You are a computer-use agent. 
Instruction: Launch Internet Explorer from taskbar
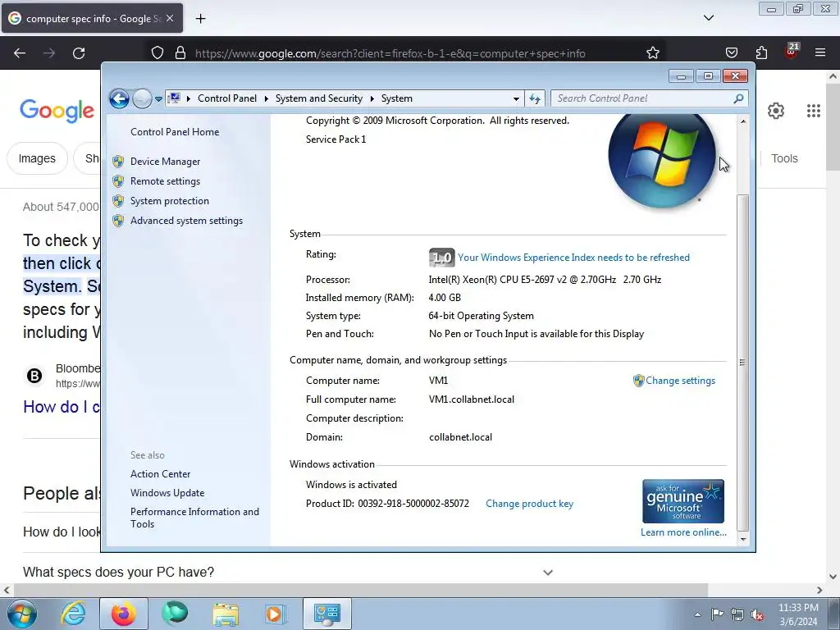point(73,614)
